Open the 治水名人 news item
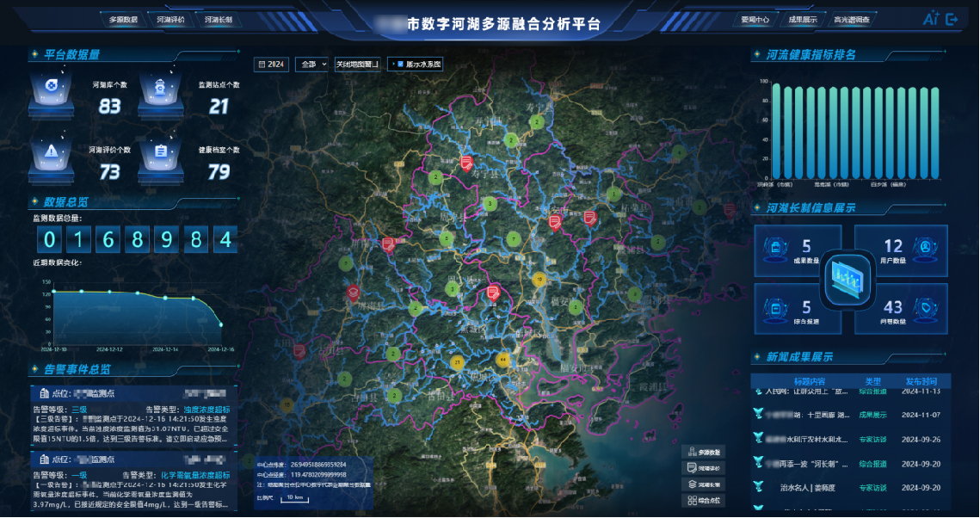Viewport: 980px width, 518px height. pyautogui.click(x=802, y=488)
